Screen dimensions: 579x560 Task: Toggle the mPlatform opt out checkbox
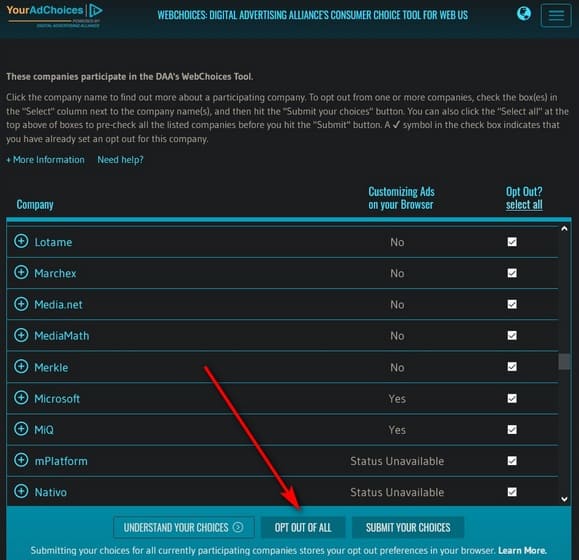pos(512,461)
